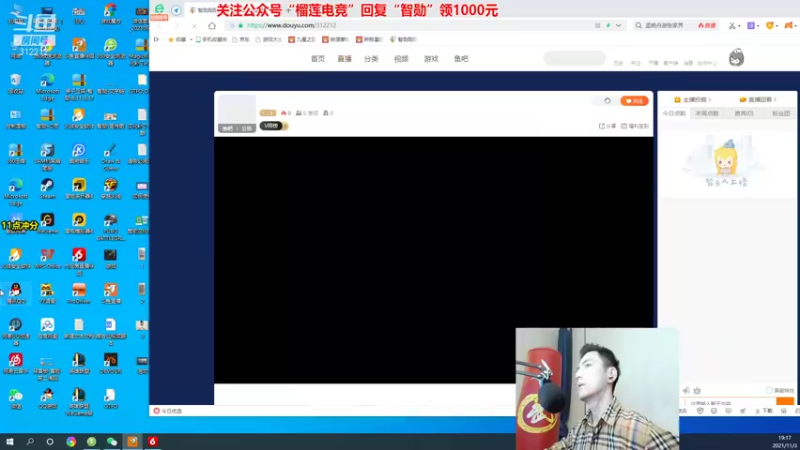Expand the screenshot tool dropdown arrow
This screenshot has height=450, width=800.
[x=739, y=26]
